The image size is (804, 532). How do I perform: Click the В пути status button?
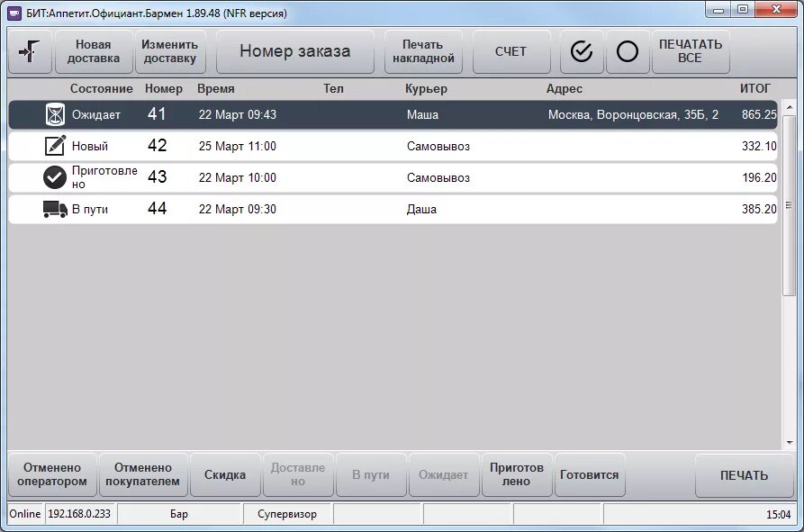coord(370,474)
